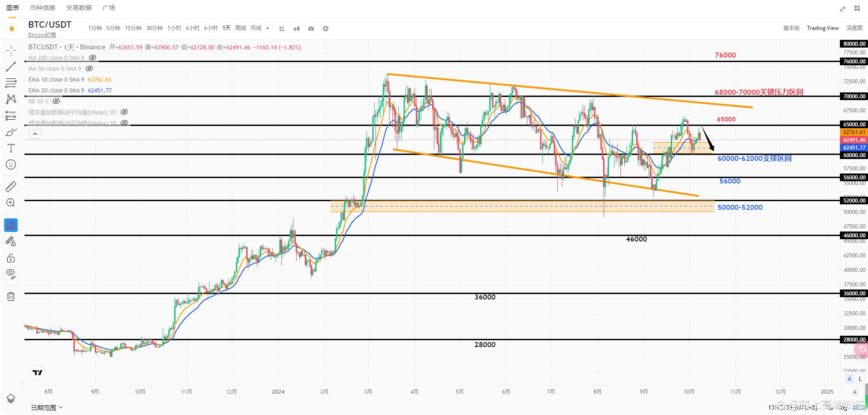This screenshot has height=415, width=868.
Task: Click the TradingView logo badge
Action: (x=38, y=372)
